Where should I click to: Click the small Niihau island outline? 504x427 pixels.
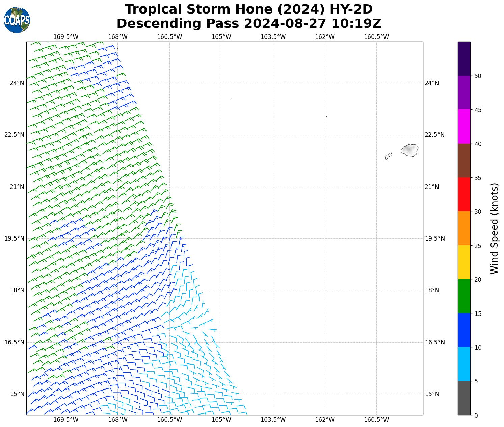point(388,156)
